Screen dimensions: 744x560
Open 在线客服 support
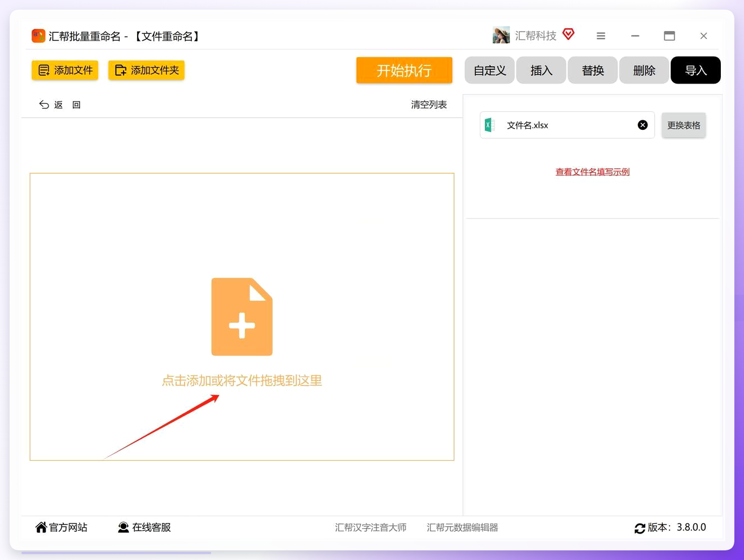(x=145, y=527)
